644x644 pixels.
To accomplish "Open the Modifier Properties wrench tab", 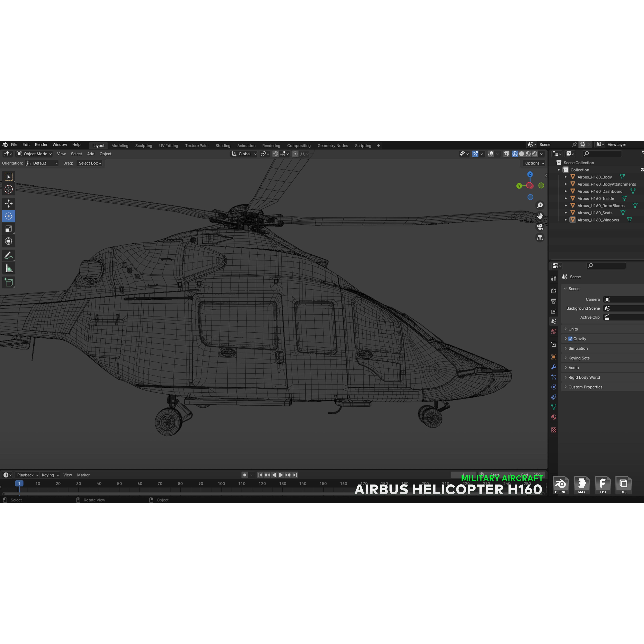I will 554,367.
